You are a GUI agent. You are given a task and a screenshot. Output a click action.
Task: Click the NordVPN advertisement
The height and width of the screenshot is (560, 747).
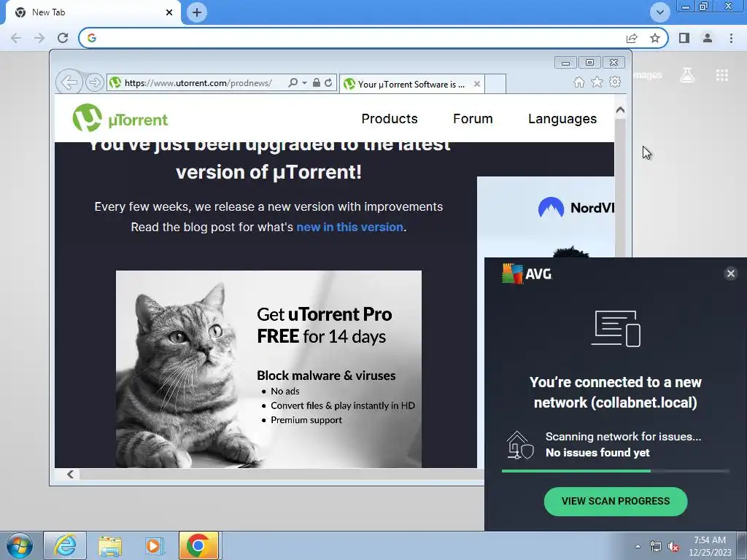tap(546, 217)
